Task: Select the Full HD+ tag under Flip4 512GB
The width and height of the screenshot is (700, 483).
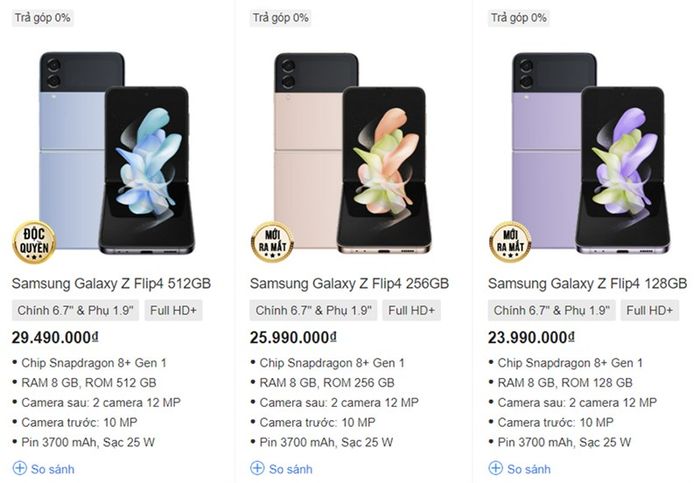Action: (173, 310)
